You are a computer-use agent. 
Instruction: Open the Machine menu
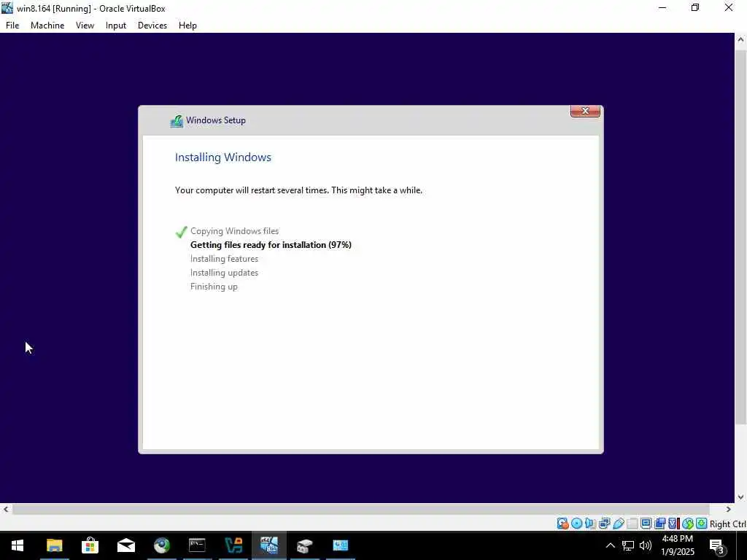[x=47, y=26]
